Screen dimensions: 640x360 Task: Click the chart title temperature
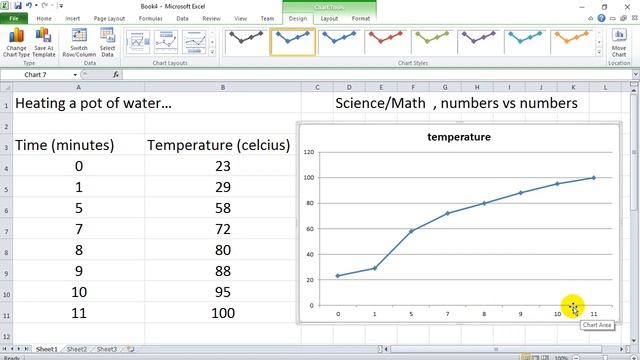(x=459, y=137)
